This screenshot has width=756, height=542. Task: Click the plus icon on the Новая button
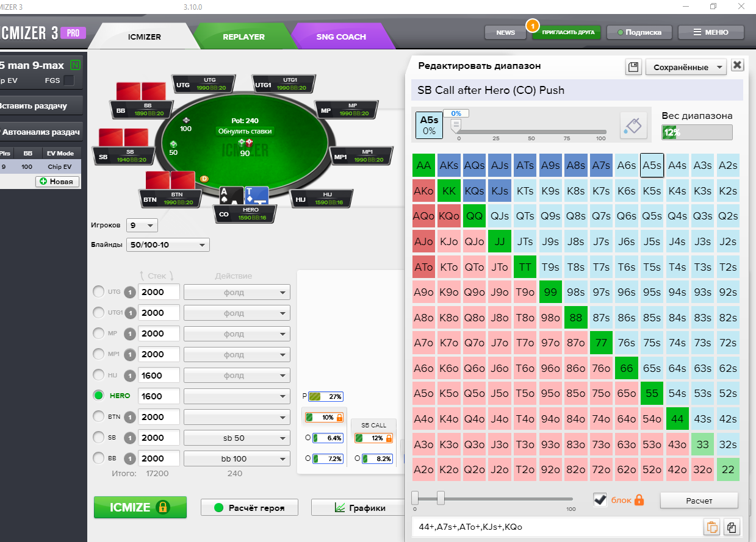tap(42, 182)
